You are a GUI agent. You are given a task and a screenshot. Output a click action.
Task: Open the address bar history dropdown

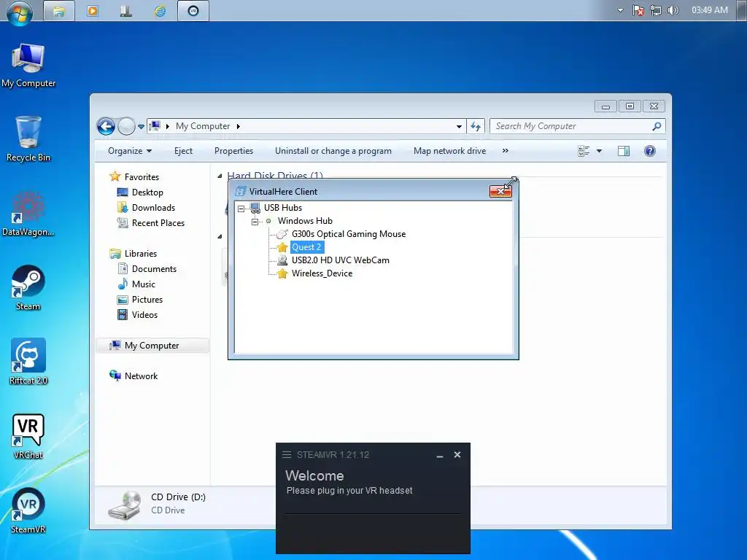[459, 127]
